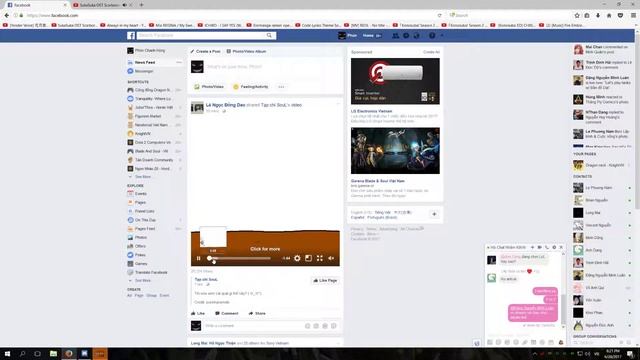640x360 pixels.
Task: Click the search magnifier in Facebook search
Action: point(269,36)
